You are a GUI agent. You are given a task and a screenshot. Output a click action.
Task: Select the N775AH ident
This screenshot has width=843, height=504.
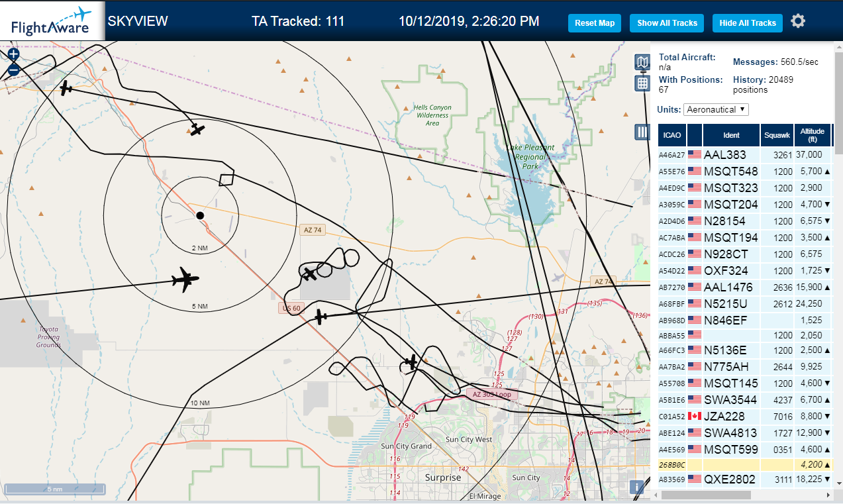coord(726,368)
